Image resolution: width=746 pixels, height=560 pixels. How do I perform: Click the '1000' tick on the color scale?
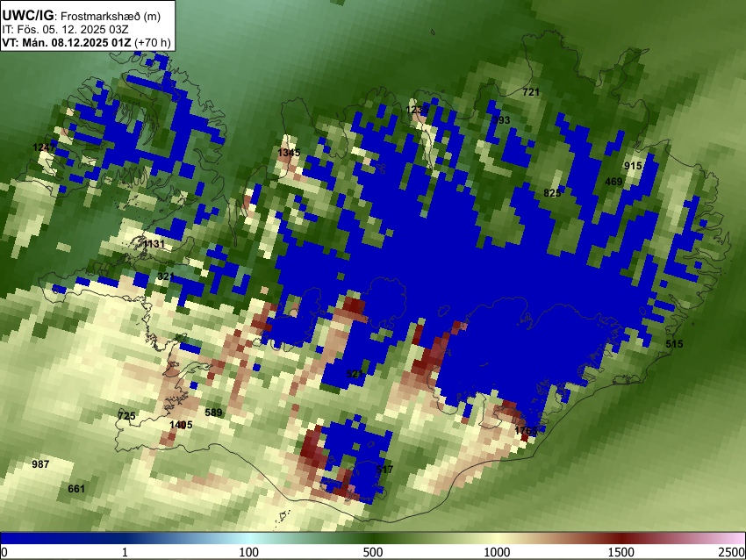click(x=497, y=552)
